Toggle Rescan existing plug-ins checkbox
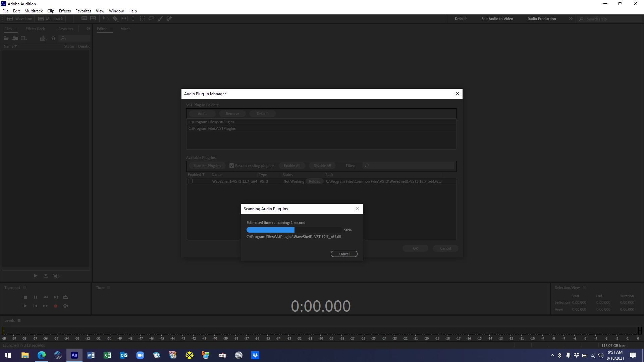The image size is (644, 362). [232, 166]
